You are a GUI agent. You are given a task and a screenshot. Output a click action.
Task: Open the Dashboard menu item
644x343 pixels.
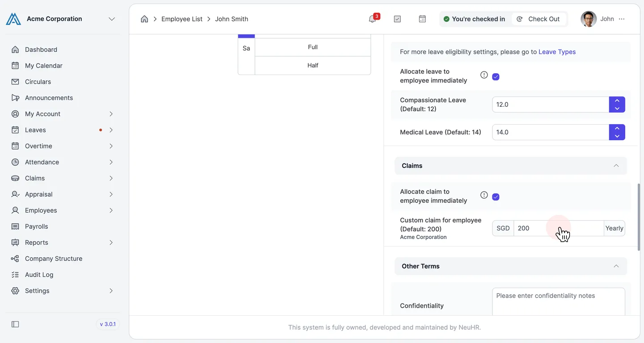41,50
